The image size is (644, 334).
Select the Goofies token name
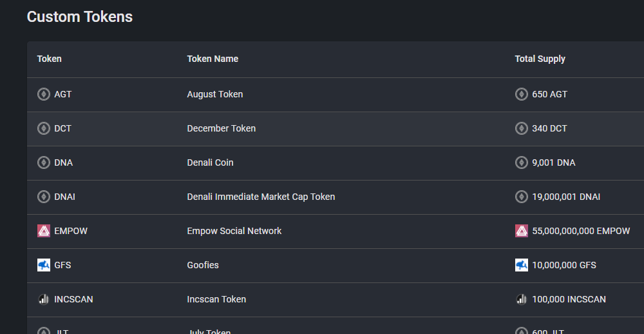tap(203, 265)
